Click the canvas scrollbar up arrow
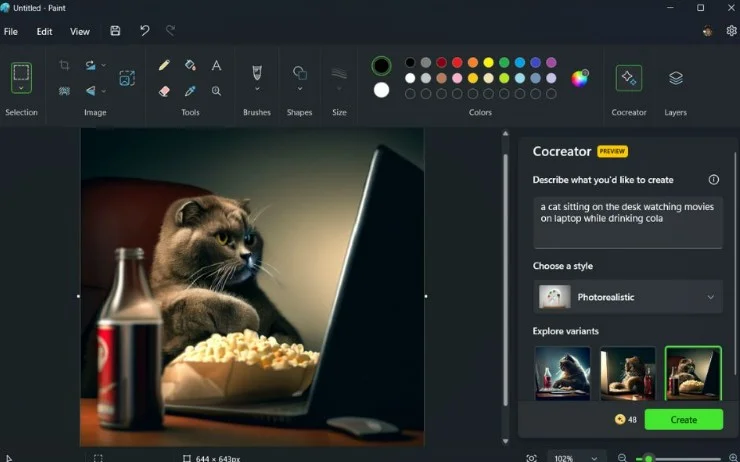The height and width of the screenshot is (462, 740). coord(505,134)
